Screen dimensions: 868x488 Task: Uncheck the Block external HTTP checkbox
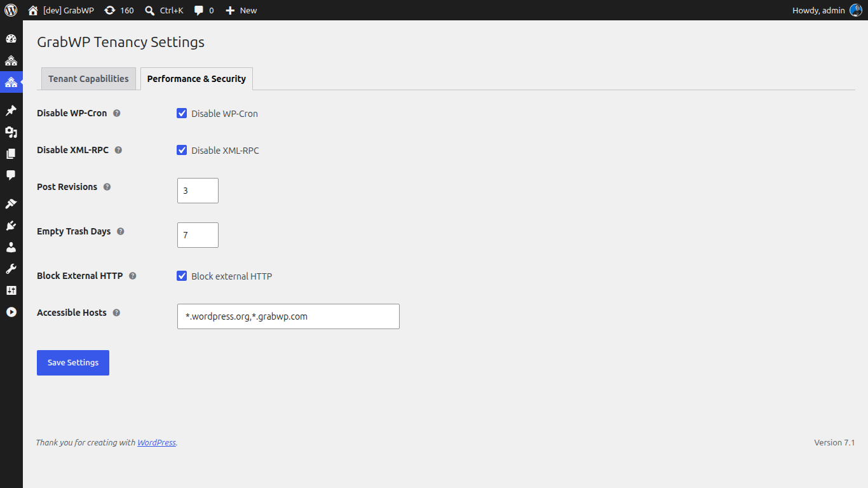[182, 276]
